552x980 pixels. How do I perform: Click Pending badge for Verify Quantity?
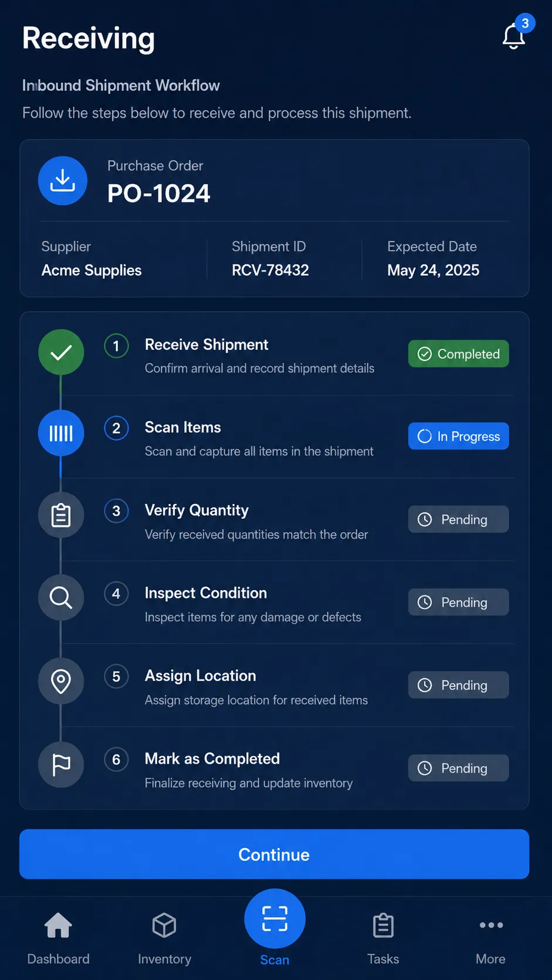(459, 519)
